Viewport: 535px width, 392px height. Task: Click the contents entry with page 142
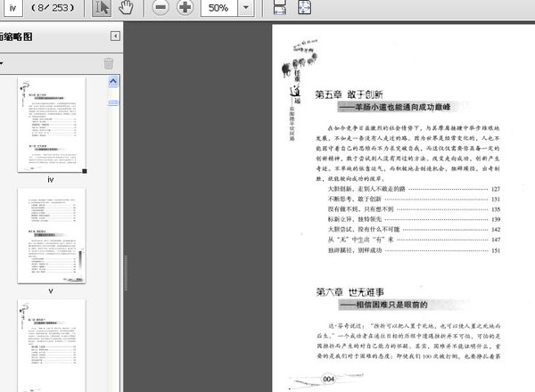[414, 229]
